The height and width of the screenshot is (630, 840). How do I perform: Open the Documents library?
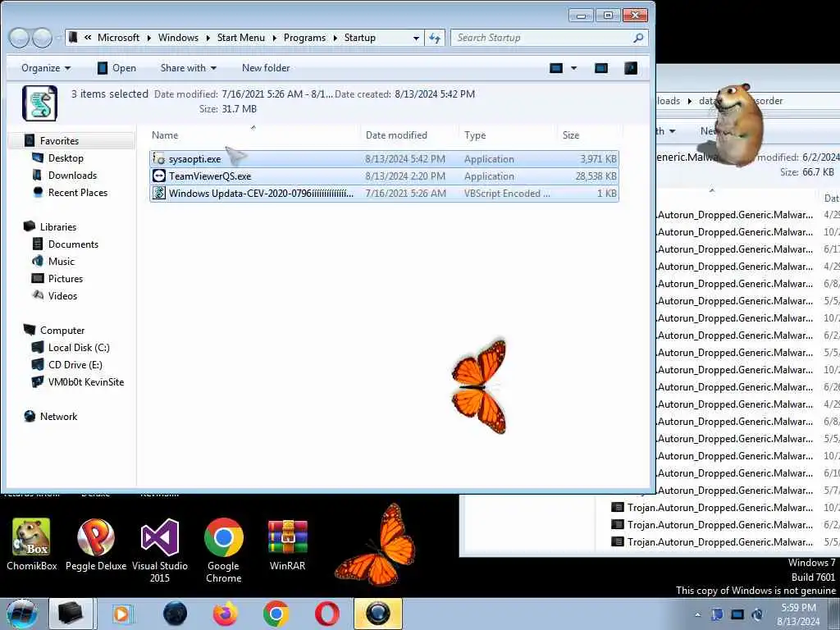coord(73,244)
